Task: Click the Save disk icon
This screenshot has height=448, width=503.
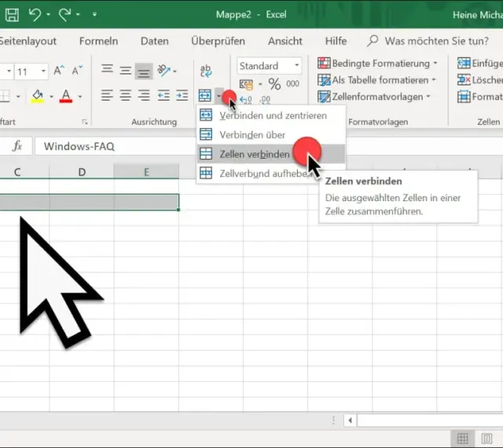Action: pyautogui.click(x=12, y=14)
